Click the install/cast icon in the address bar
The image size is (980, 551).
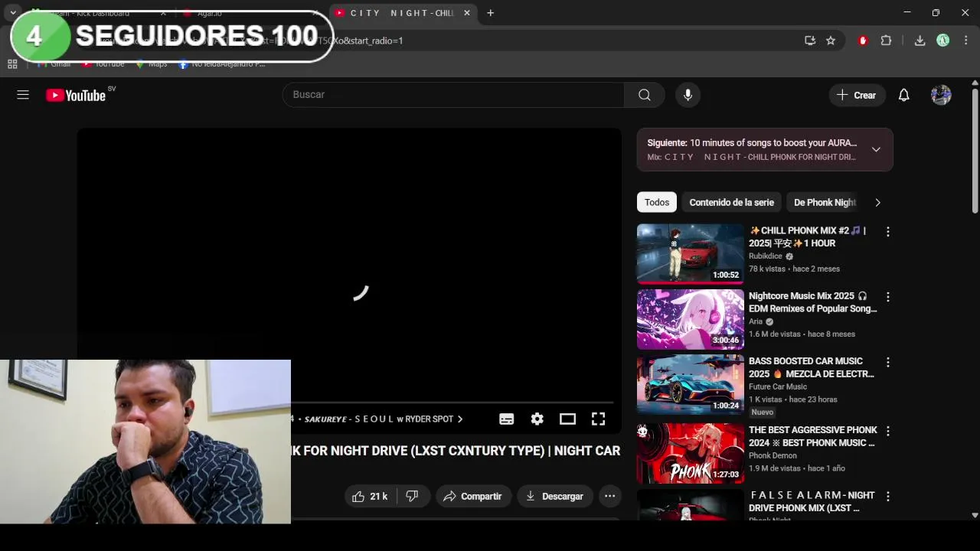point(810,41)
